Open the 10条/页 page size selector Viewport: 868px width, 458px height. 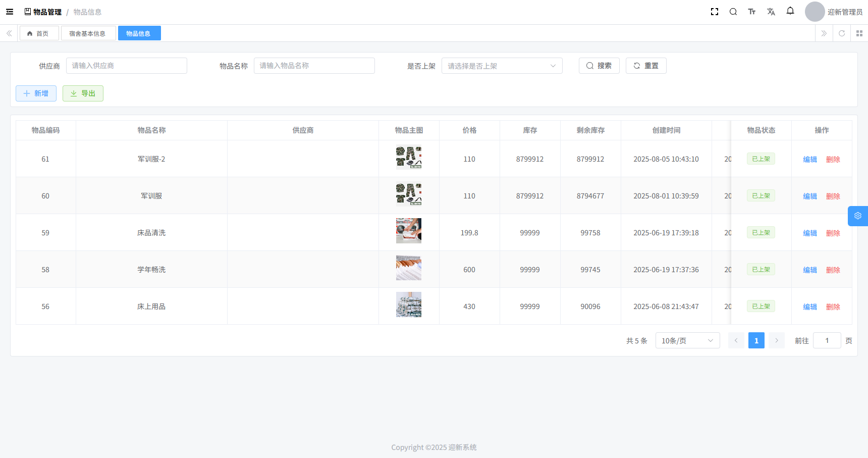point(687,340)
